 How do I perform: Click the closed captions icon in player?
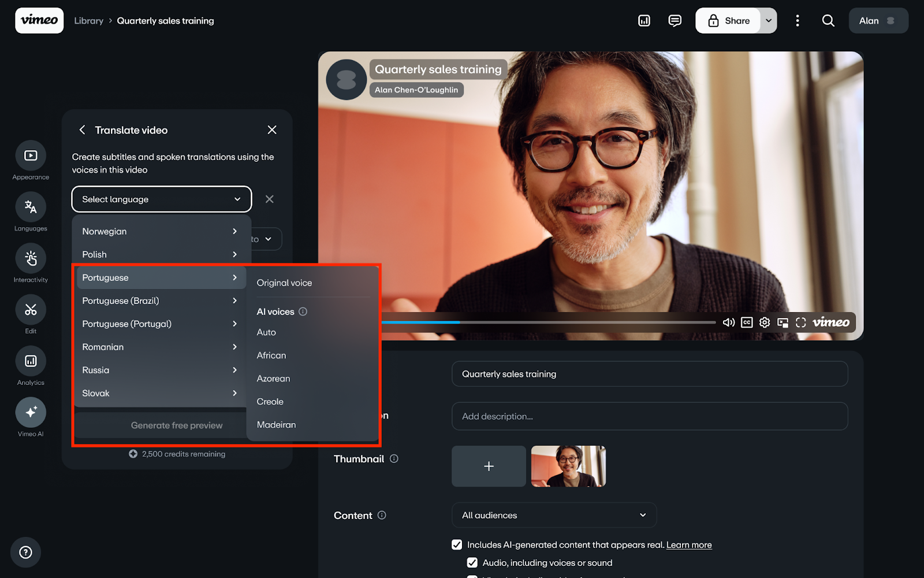click(747, 323)
